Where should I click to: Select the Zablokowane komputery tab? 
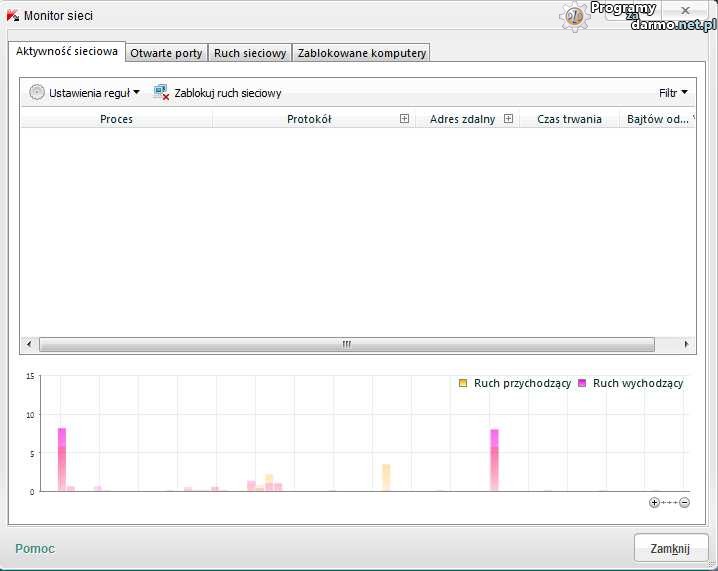(x=361, y=53)
